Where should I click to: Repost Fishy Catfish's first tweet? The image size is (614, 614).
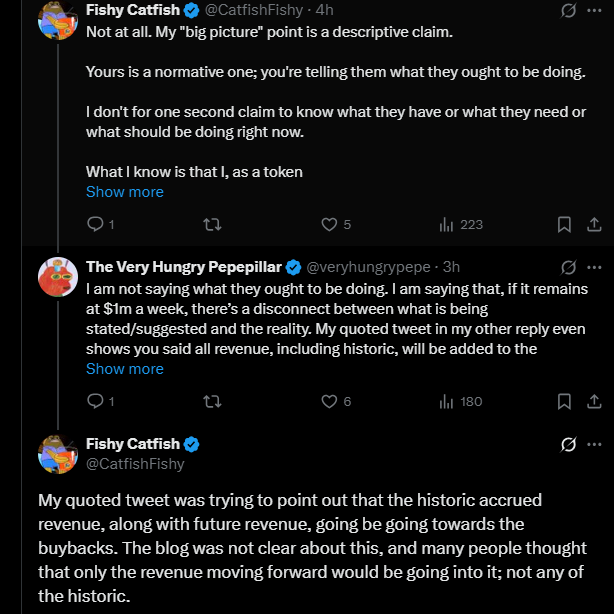[x=212, y=224]
